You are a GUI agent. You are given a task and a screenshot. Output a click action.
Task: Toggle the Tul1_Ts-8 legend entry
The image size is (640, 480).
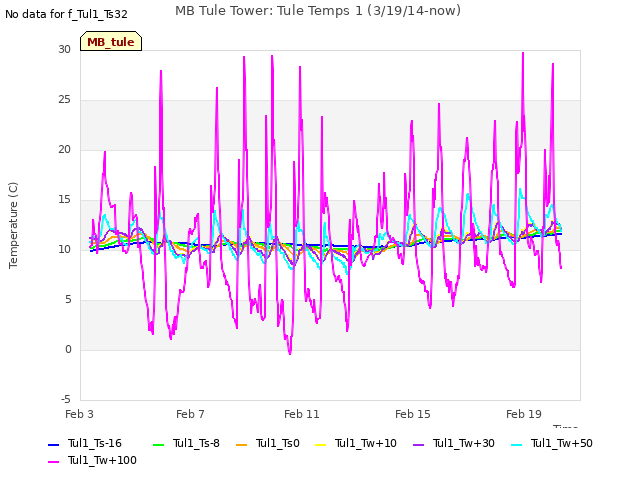(x=186, y=443)
